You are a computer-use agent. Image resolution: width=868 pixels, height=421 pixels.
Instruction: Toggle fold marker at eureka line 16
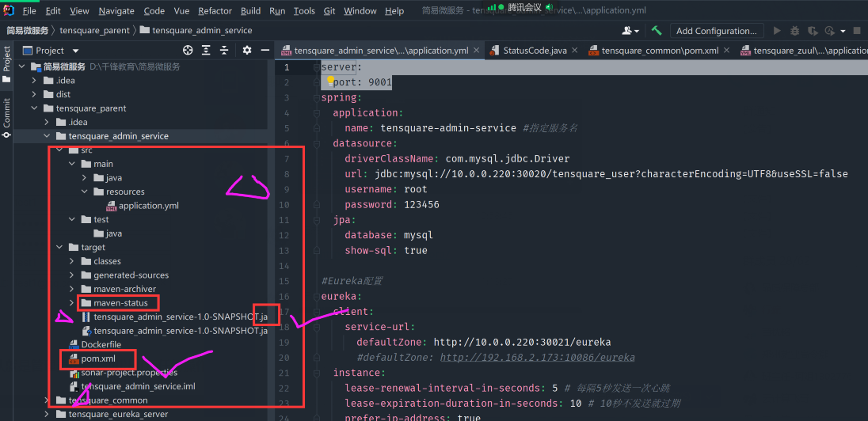click(x=317, y=296)
